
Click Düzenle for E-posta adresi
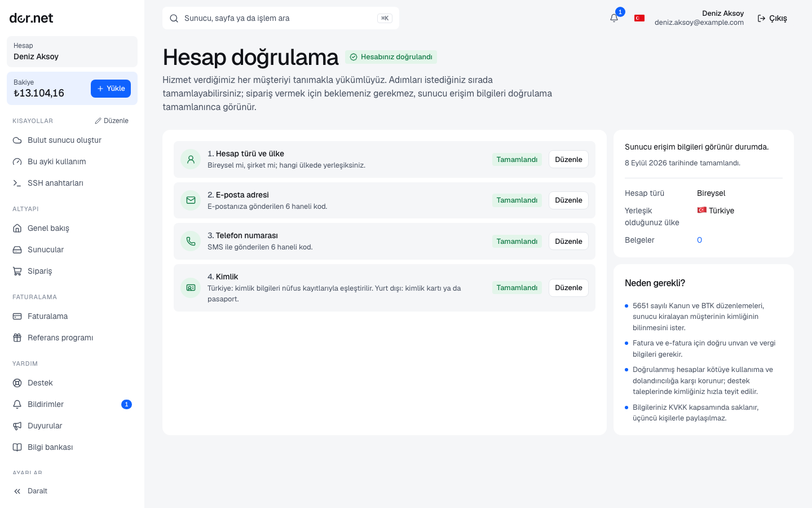coord(568,200)
